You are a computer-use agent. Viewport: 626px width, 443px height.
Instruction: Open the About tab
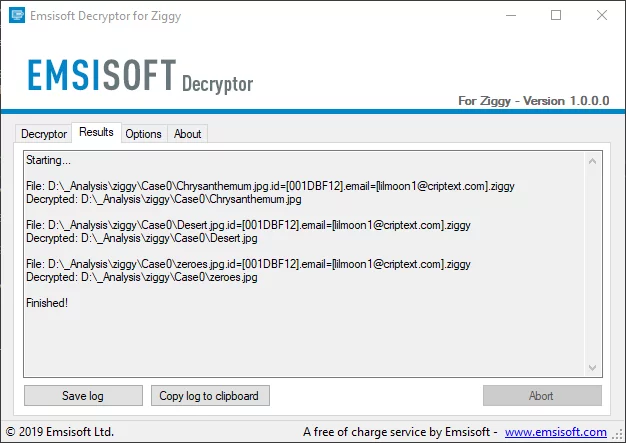[187, 134]
